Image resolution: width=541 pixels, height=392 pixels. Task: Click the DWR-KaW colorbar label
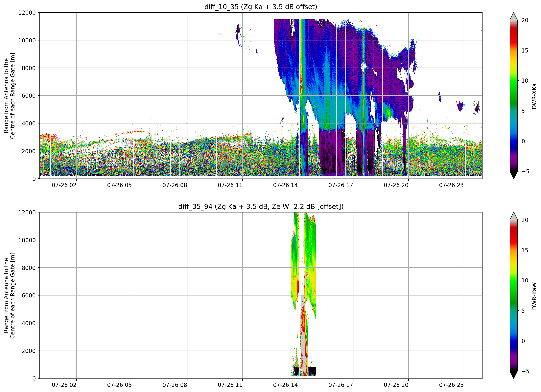coord(534,296)
